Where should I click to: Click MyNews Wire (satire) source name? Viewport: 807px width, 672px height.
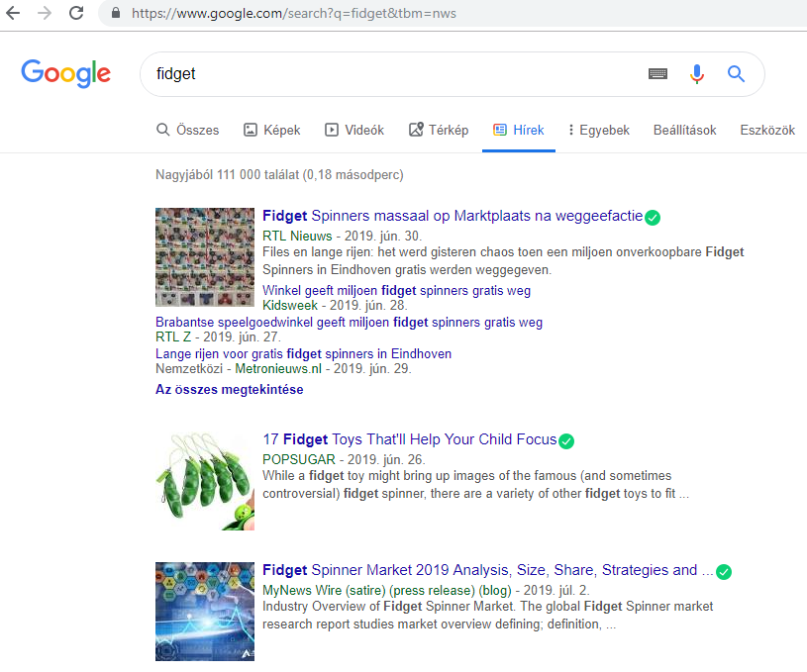coord(387,590)
